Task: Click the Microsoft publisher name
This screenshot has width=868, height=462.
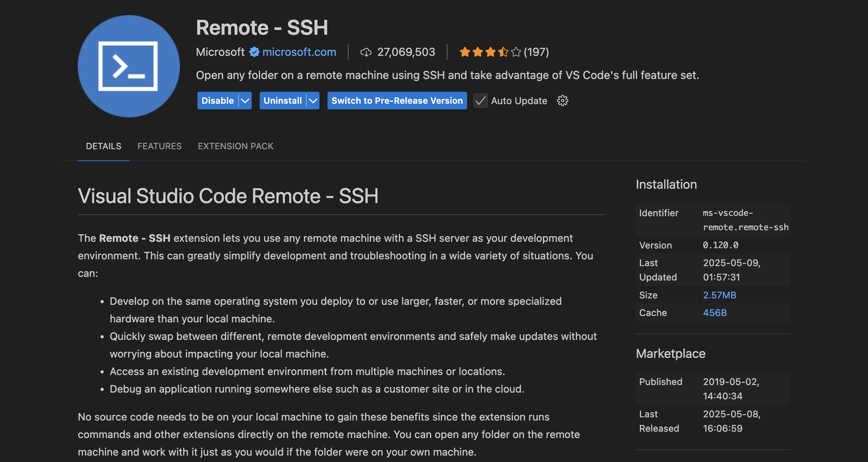Action: click(220, 52)
